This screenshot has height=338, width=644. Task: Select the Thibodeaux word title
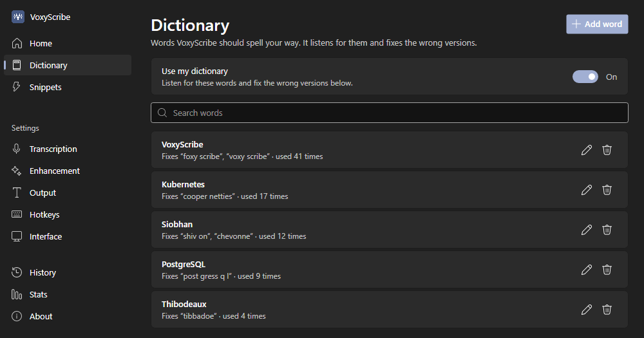184,304
